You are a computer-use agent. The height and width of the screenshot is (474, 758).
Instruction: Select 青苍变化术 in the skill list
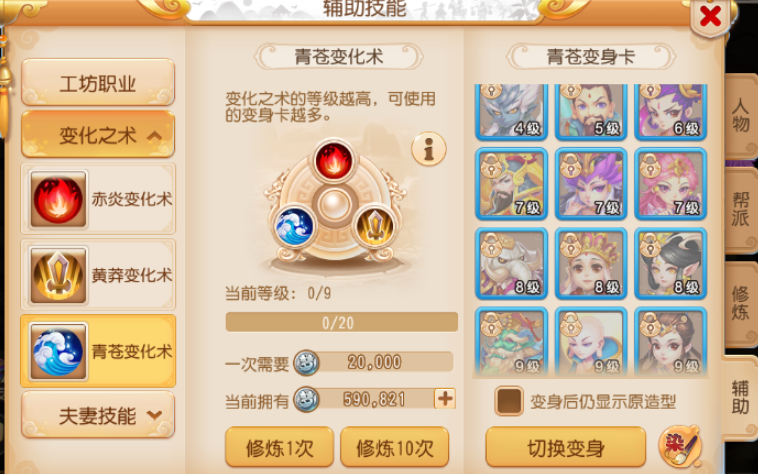coord(98,351)
